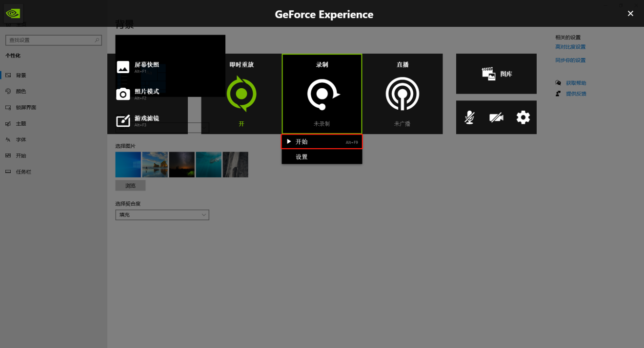Image resolution: width=644 pixels, height=348 pixels.
Task: Click the NVIDIA logo icon
Action: (x=13, y=14)
